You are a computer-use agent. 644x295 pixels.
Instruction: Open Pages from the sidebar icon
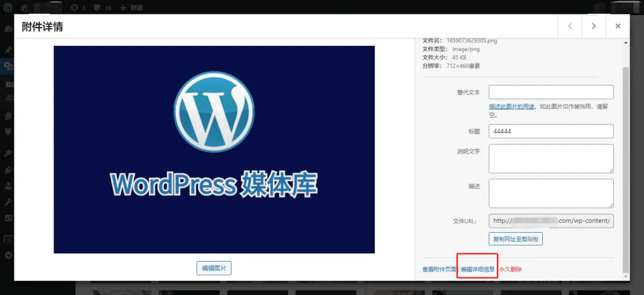[x=8, y=116]
